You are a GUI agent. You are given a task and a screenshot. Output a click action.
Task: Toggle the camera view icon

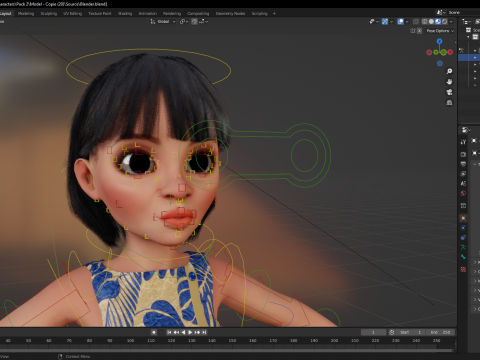[449, 92]
